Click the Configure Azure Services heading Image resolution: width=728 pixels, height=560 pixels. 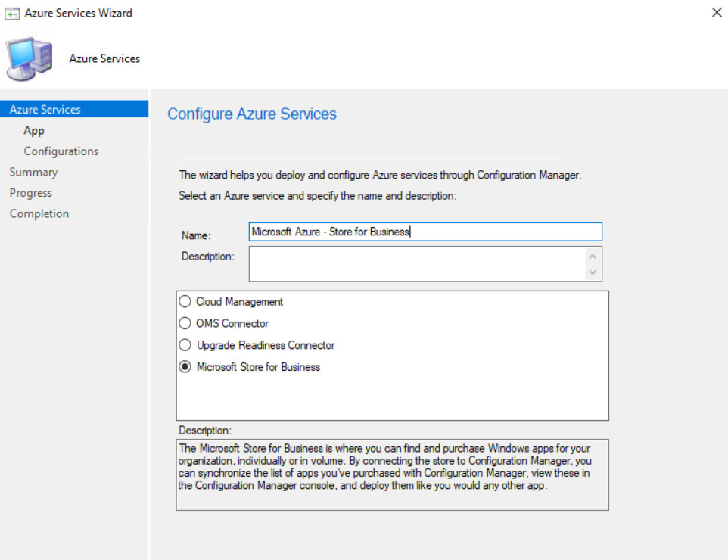point(252,114)
